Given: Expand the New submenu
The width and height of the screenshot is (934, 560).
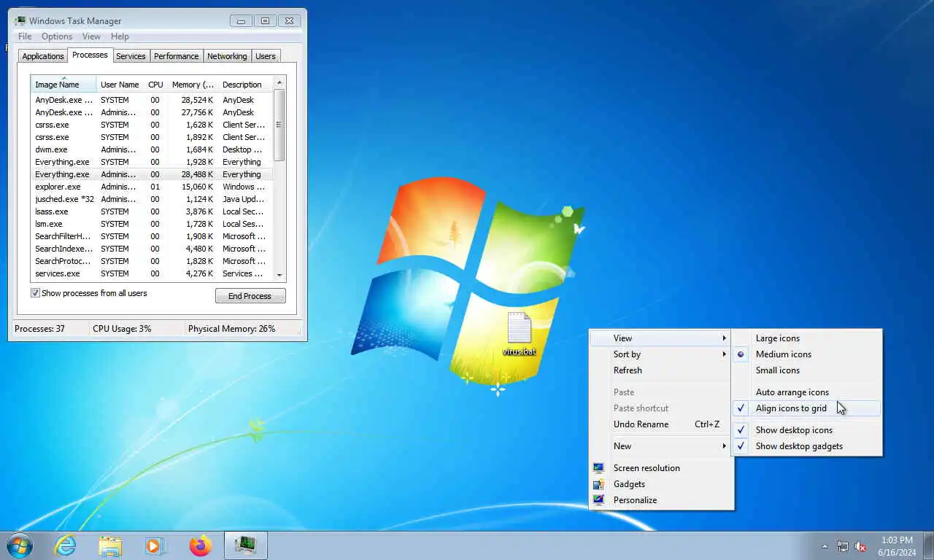Looking at the screenshot, I should [x=660, y=446].
